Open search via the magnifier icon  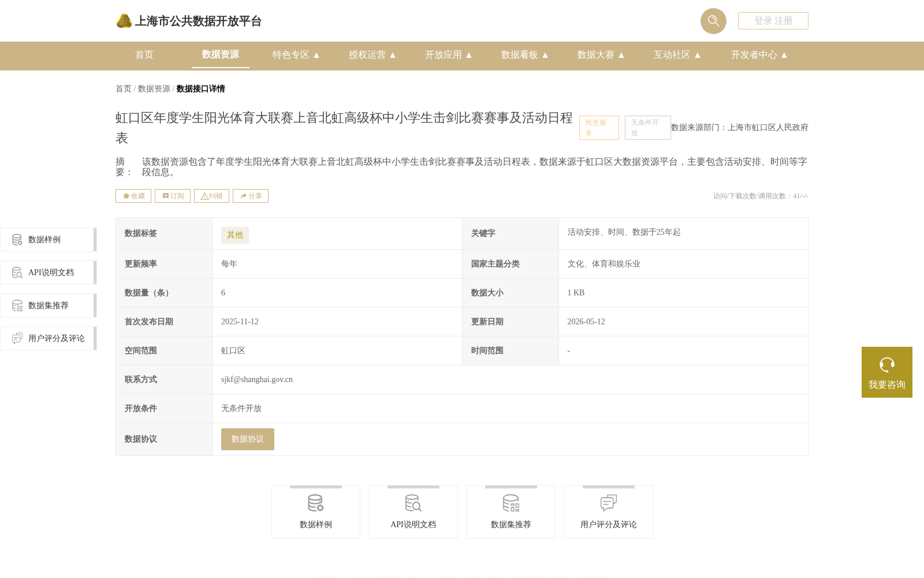point(713,21)
